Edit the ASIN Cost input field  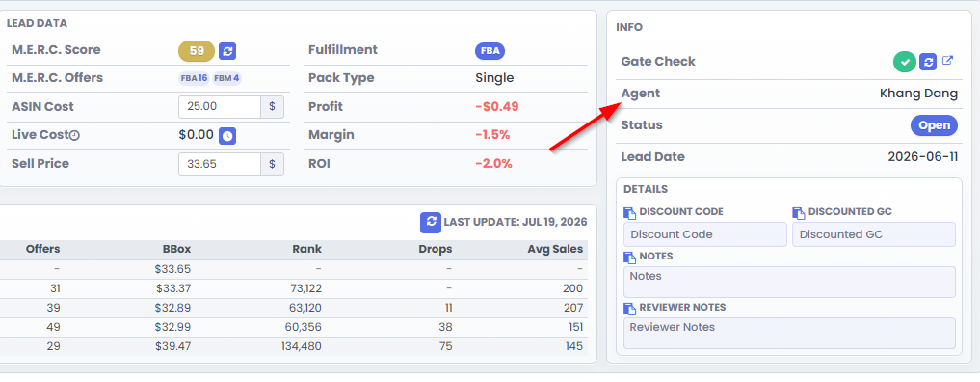220,107
